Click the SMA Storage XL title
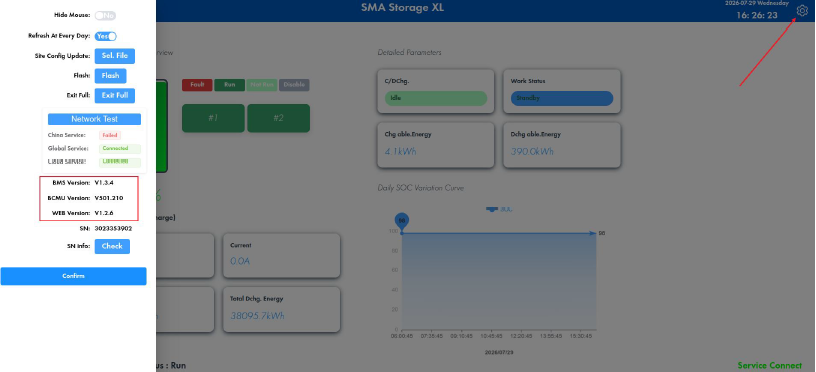The width and height of the screenshot is (816, 372). (403, 8)
